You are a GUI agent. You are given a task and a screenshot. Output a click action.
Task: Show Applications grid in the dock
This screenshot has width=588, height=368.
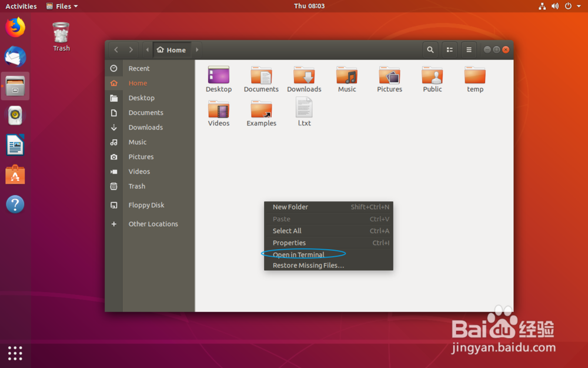[15, 353]
